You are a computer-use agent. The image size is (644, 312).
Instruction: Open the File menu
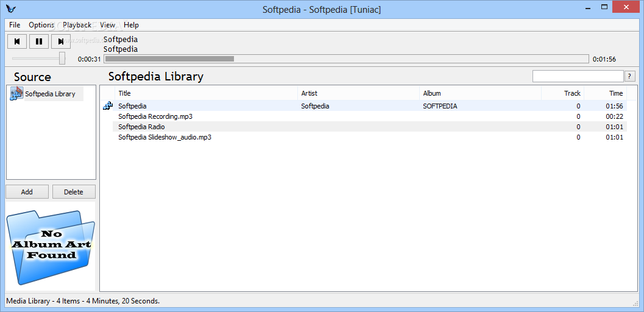click(x=15, y=24)
